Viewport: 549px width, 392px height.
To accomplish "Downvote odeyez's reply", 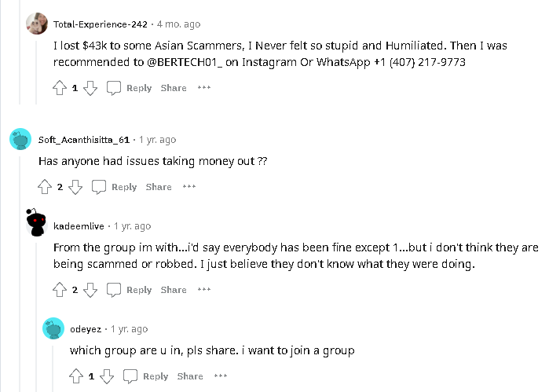I will tap(107, 376).
